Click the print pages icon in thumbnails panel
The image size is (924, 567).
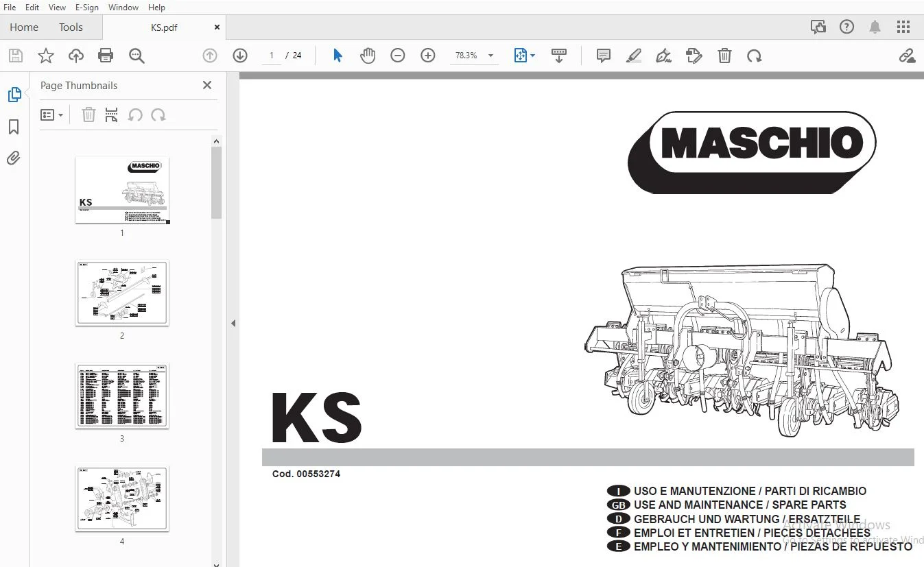click(x=112, y=115)
